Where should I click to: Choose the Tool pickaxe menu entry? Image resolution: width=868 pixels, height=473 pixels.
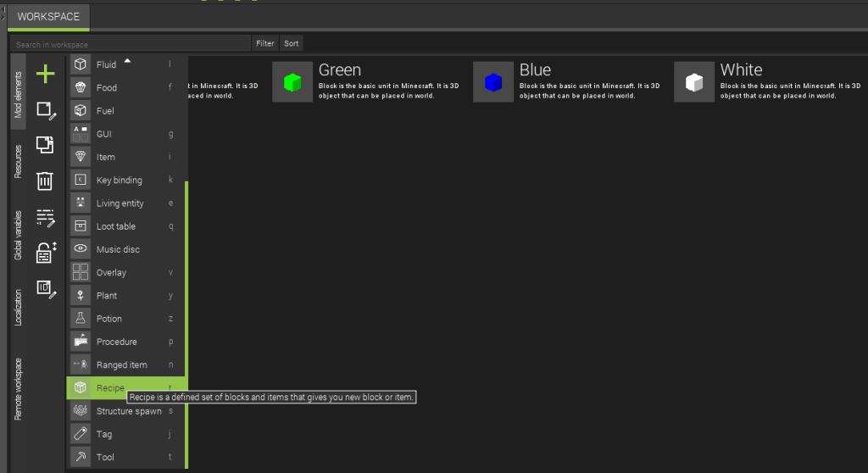(x=105, y=457)
